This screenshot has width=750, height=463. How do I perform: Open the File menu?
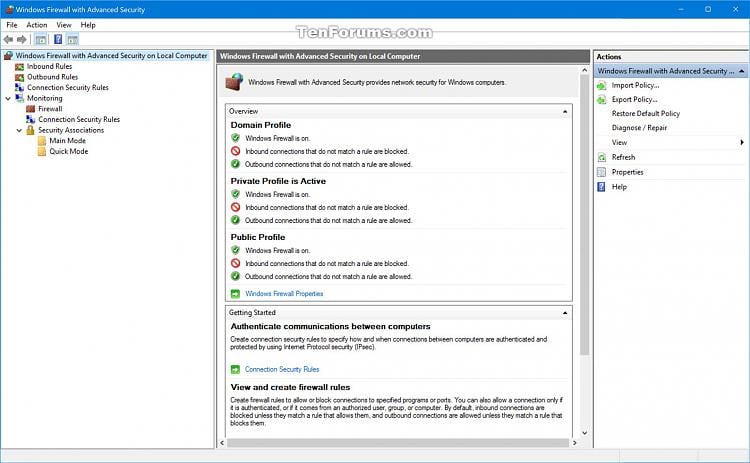point(11,25)
